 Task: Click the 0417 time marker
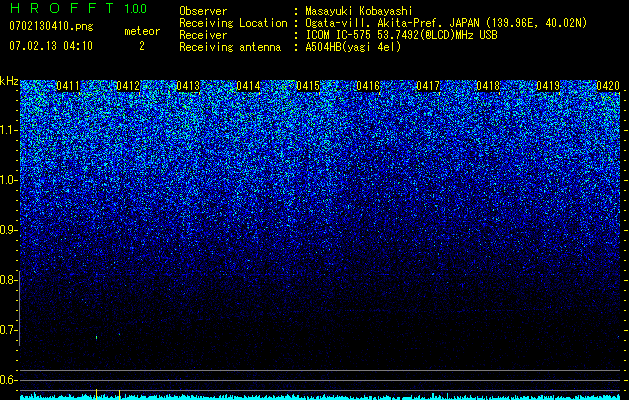click(428, 86)
